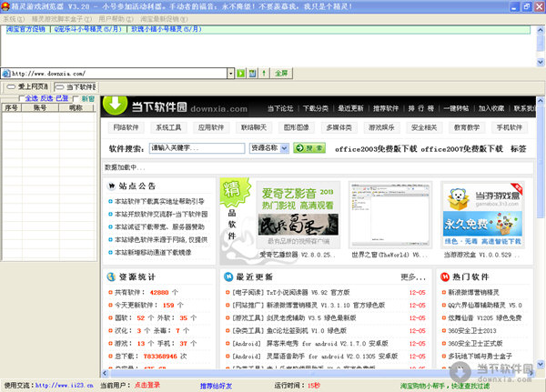Open the 系统 menu
The width and height of the screenshot is (546, 392).
coord(14,19)
